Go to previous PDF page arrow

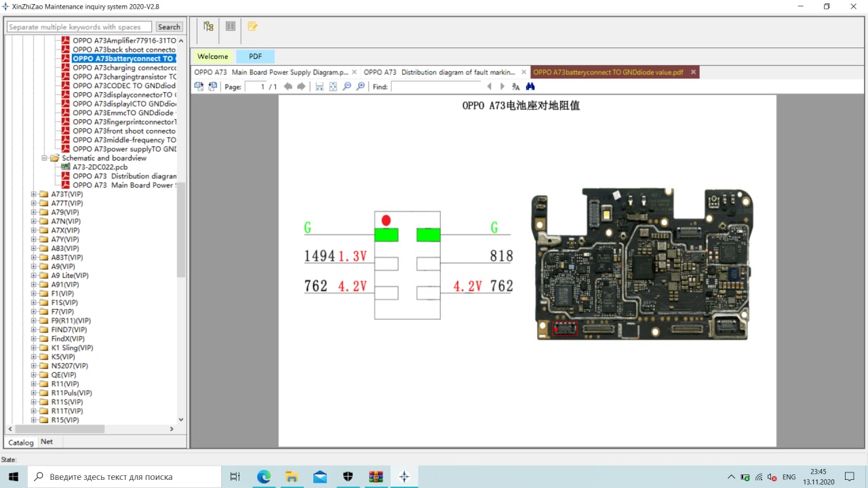(x=288, y=87)
